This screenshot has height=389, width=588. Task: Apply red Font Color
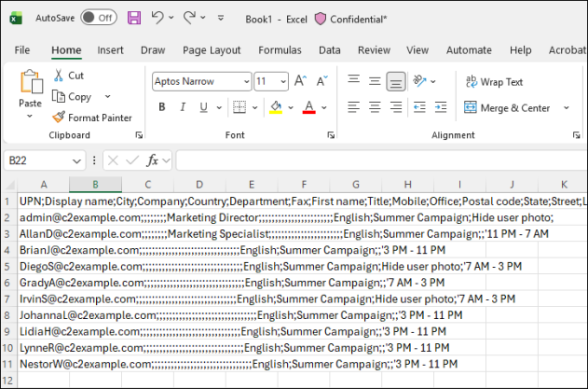309,107
